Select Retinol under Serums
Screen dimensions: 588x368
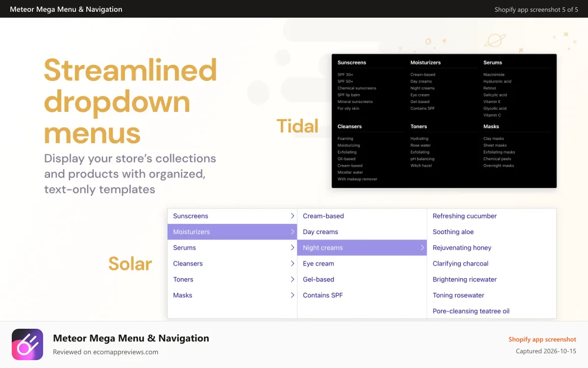click(x=490, y=88)
